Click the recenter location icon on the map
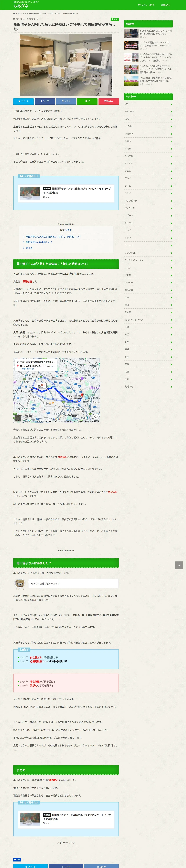Viewport: 186px width, 868px height. pos(96,416)
